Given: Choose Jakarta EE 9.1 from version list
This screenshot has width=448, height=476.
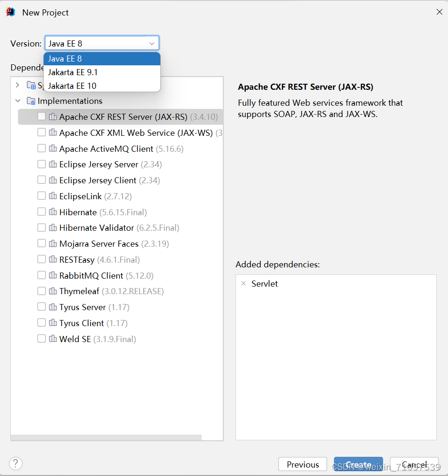Looking at the screenshot, I should click(x=102, y=72).
